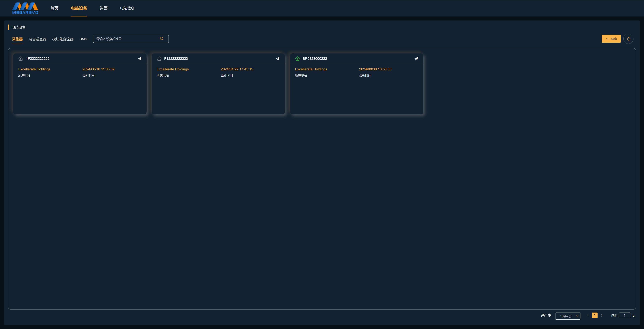
Task: Click send icon on 1F2222222222 card
Action: click(x=140, y=59)
